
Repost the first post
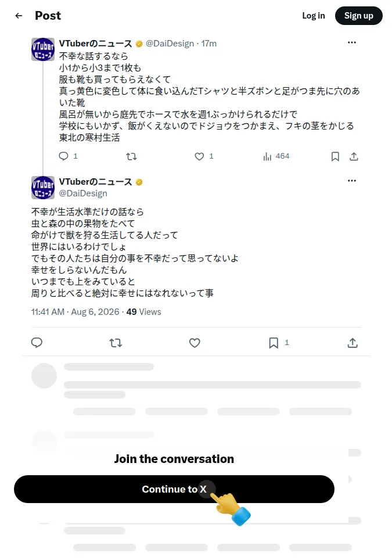(131, 156)
